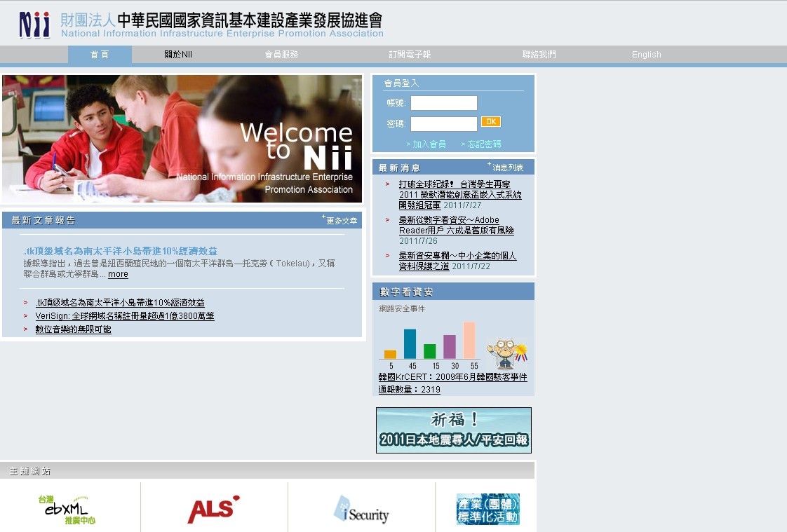Click the 忘記密碼 forgot password link
This screenshot has height=532, width=787.
pyautogui.click(x=483, y=144)
